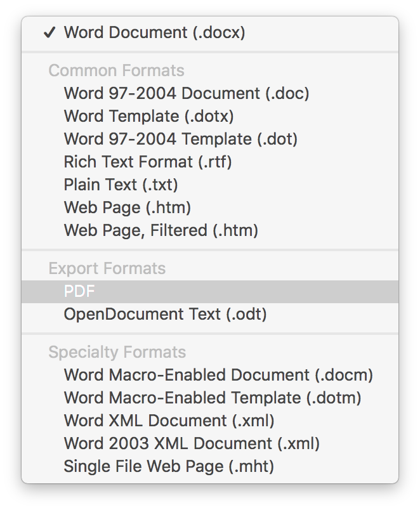Choose Rich Text Format (.rtf)
Viewport: 420px width, 510px height.
click(x=210, y=162)
